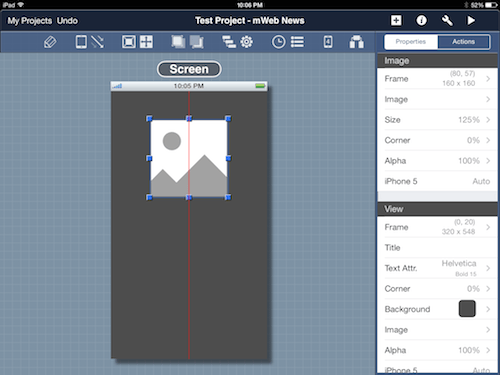
Task: Click the gear icon in toolbar
Action: click(247, 42)
